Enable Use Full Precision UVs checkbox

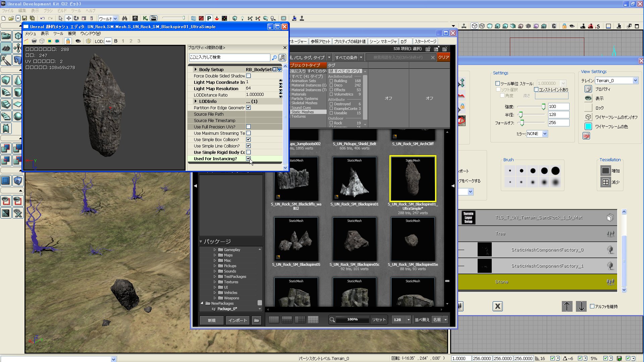click(x=249, y=127)
